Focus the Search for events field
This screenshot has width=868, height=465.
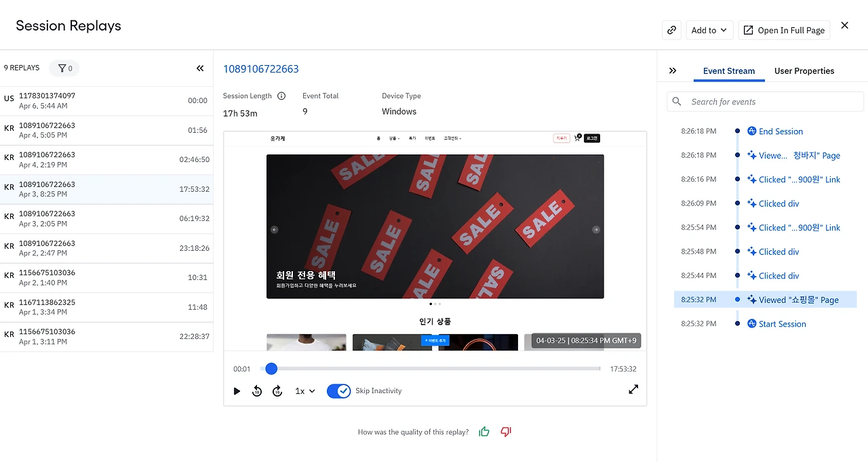point(765,102)
